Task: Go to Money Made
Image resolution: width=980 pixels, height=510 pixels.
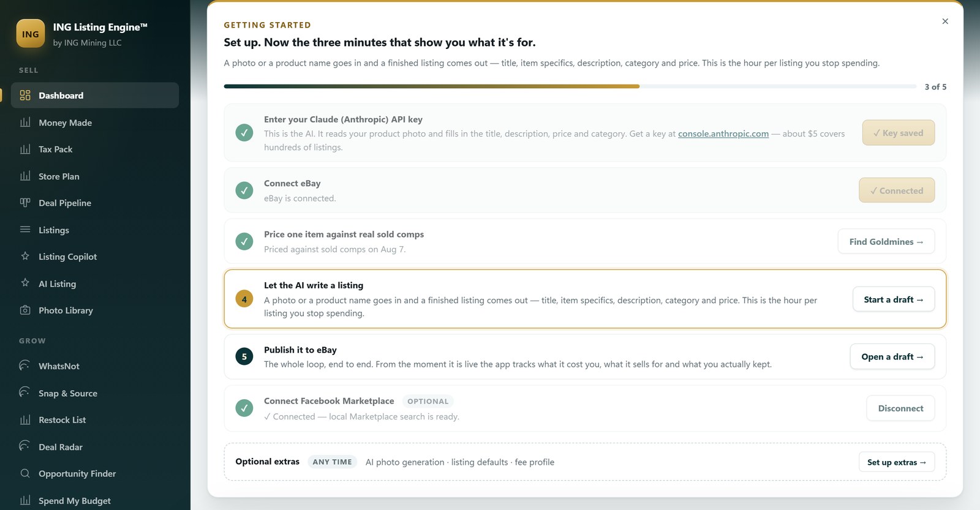Action: click(95, 122)
